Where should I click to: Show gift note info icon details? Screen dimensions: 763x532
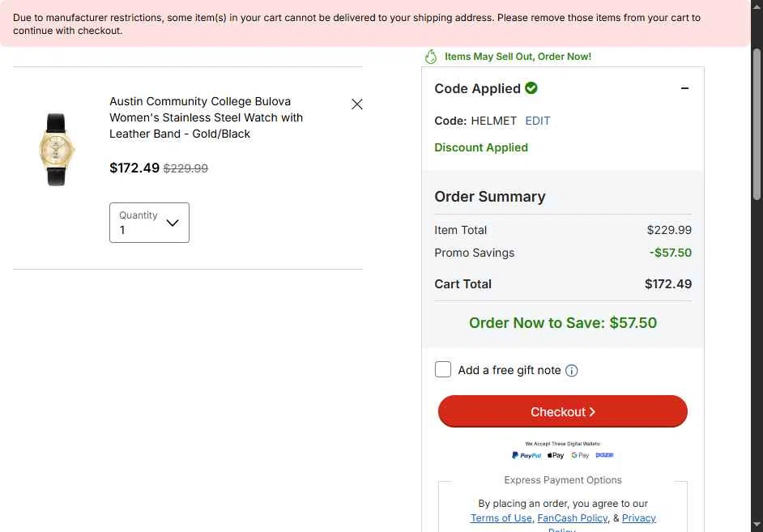pos(572,371)
